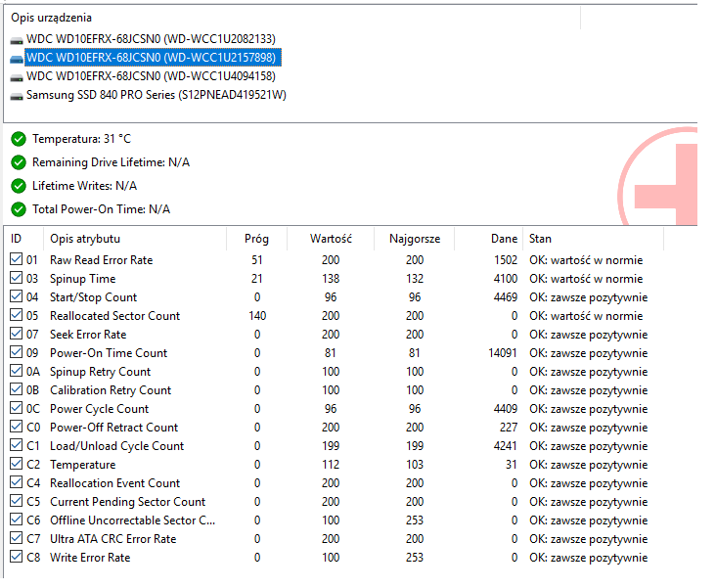Viewport: 716px width, 588px height.
Task: Select the Load/Unload Cycle Count attribute name
Action: [117, 446]
